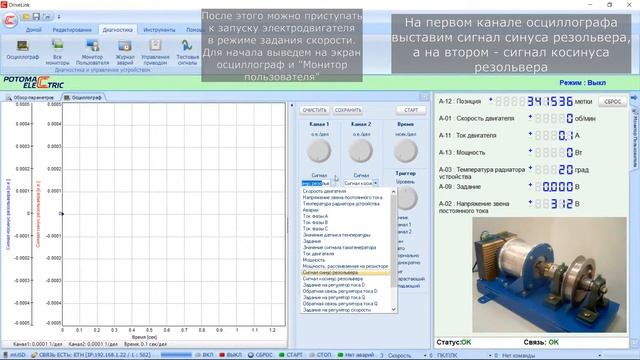Click the yellow folder open icon in quick access toolbar
The width and height of the screenshot is (640, 360).
point(26,16)
